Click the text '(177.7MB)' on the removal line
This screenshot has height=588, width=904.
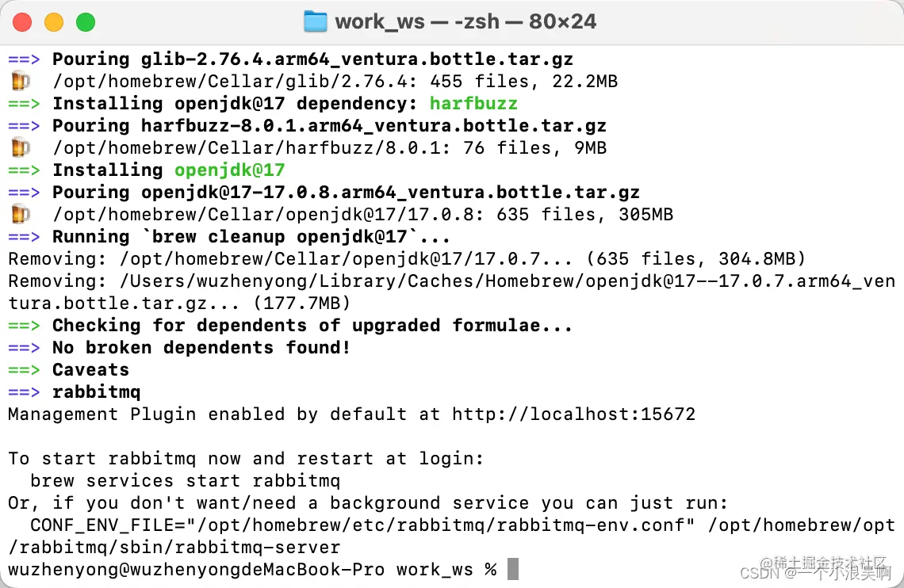301,303
